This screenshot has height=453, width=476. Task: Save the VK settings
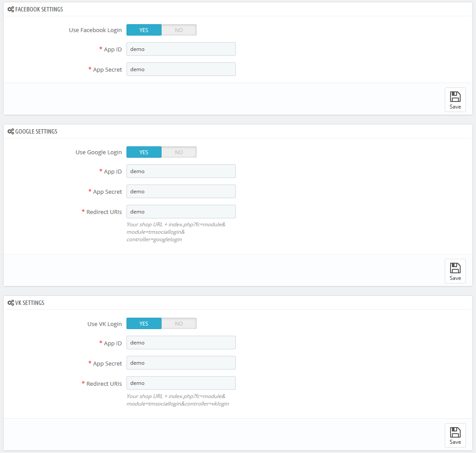click(455, 435)
